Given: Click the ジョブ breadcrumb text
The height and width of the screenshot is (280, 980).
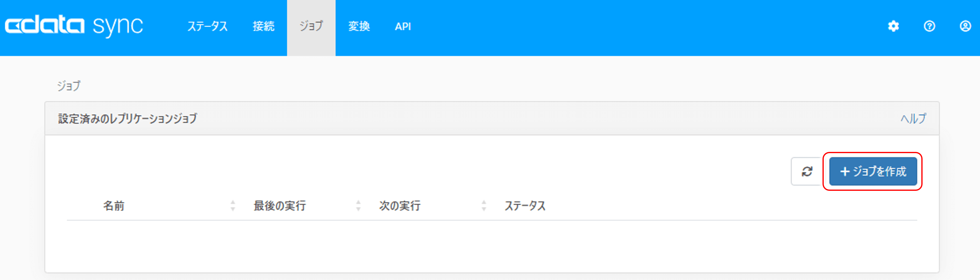Looking at the screenshot, I should [x=69, y=86].
